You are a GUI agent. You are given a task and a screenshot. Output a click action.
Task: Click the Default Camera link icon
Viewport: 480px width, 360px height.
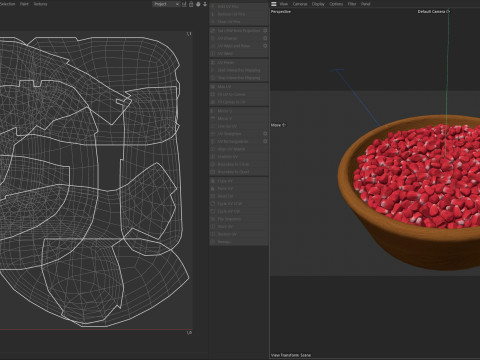[x=448, y=11]
